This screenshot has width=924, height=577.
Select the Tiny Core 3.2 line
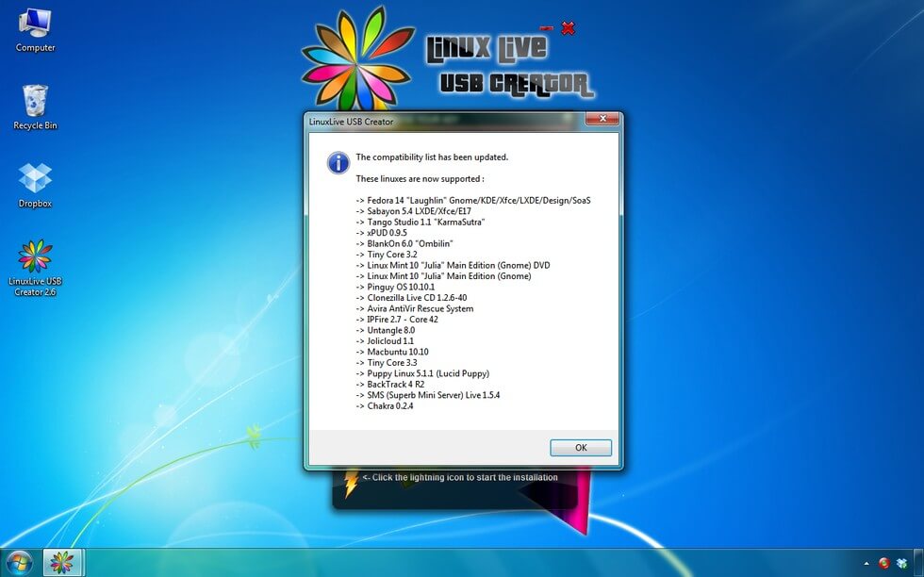coord(387,255)
